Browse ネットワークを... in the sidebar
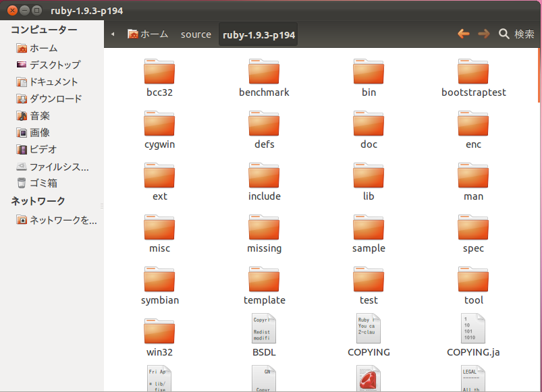This screenshot has width=542, height=392. tap(57, 220)
